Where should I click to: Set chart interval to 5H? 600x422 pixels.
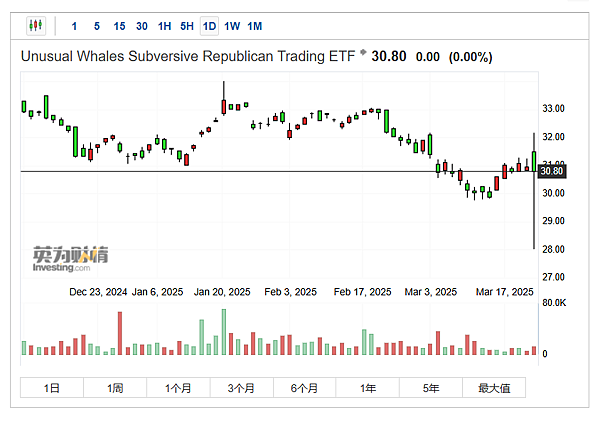pyautogui.click(x=187, y=25)
